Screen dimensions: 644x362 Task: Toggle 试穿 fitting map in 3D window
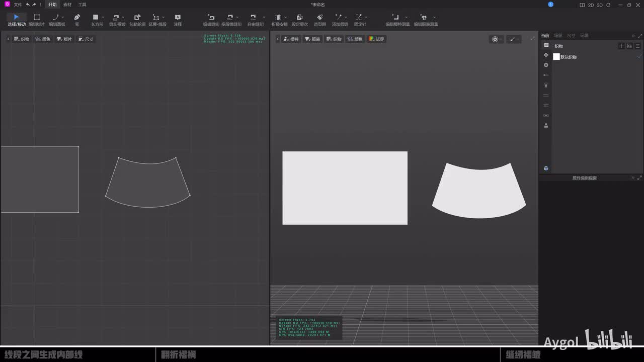376,39
